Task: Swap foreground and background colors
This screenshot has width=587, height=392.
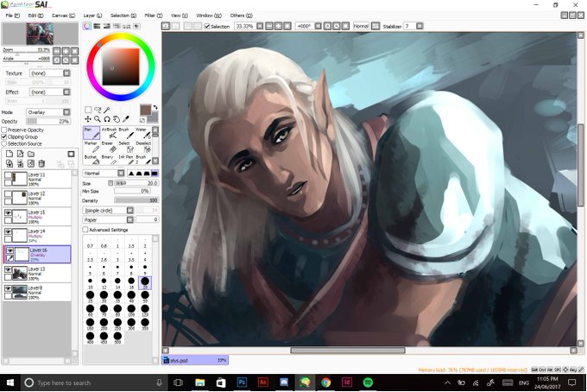Action: tap(155, 107)
